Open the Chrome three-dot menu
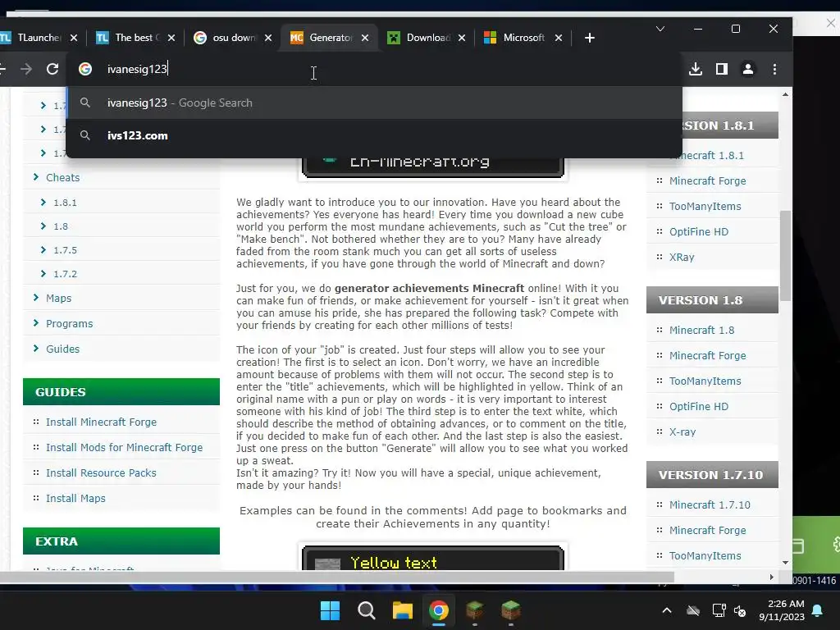 click(774, 69)
